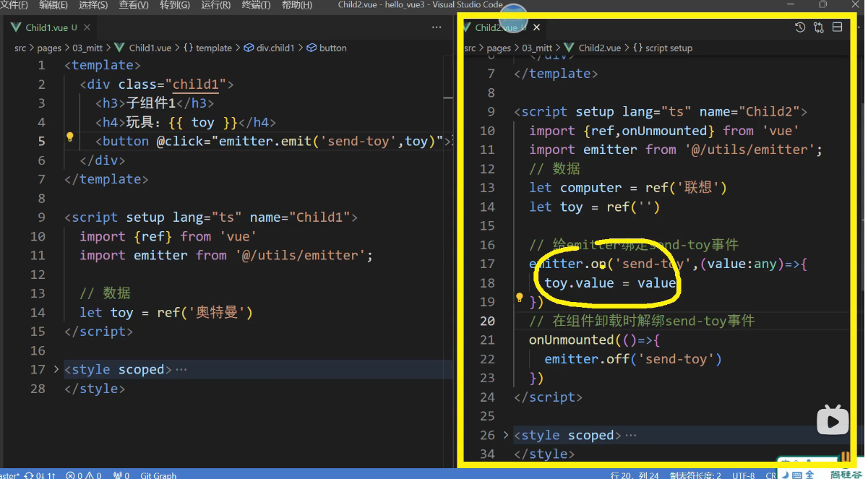Click errors and warnings count in status bar
Viewport: 868px width, 479px height.
[85, 475]
